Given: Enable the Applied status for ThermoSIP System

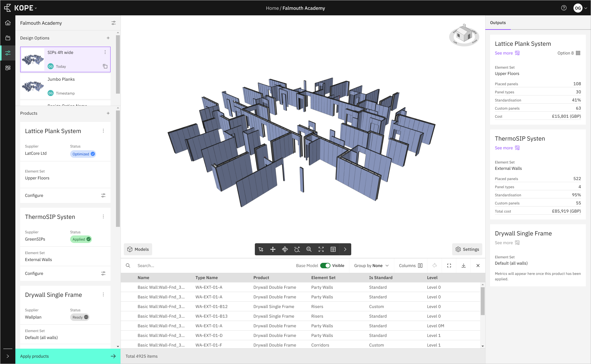Looking at the screenshot, I should [x=81, y=239].
